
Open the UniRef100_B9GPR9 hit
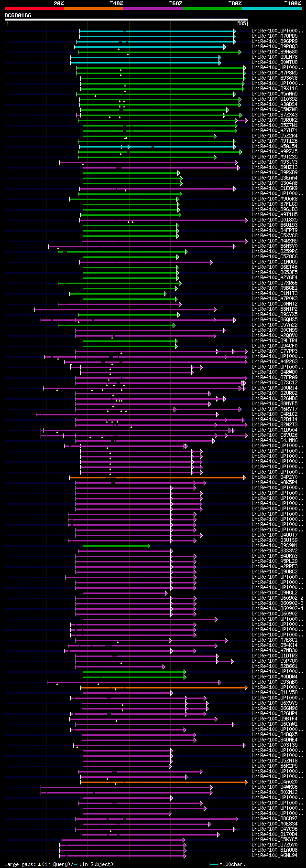point(274,42)
